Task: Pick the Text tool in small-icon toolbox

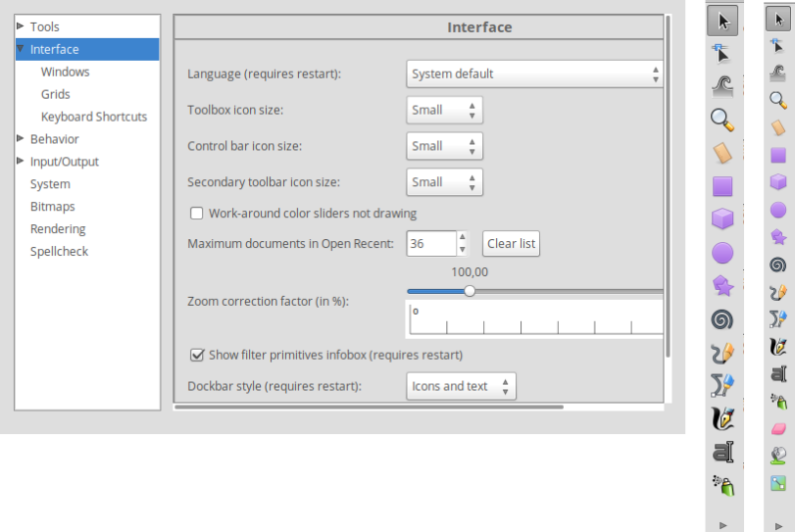Action: 778,374
